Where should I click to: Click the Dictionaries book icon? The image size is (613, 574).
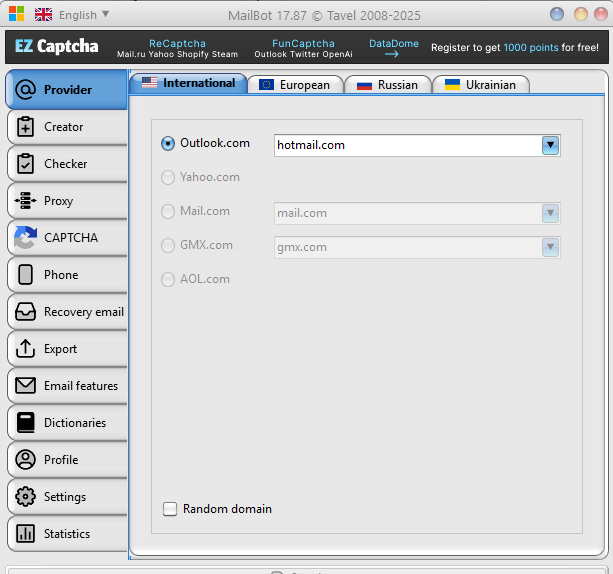pyautogui.click(x=25, y=422)
